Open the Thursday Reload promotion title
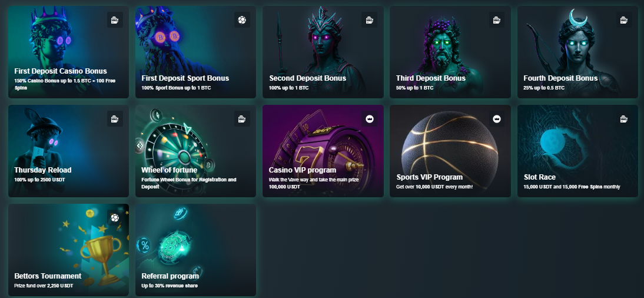Viewport: 644px width, 298px height. pos(43,170)
